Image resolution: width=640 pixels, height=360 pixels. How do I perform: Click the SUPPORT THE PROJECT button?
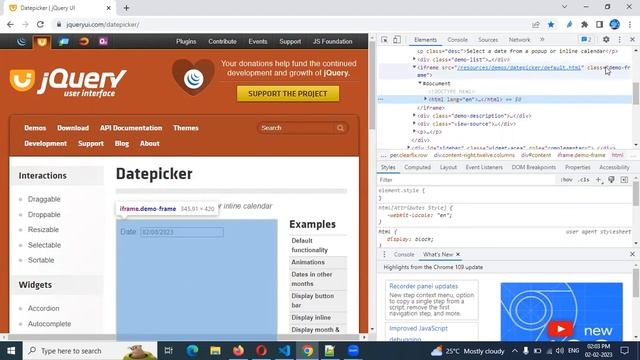(x=288, y=93)
